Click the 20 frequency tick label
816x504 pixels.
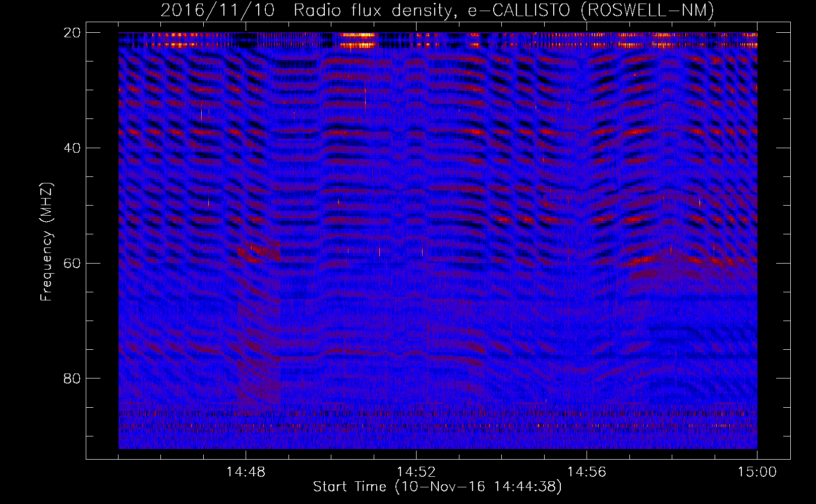[x=72, y=33]
